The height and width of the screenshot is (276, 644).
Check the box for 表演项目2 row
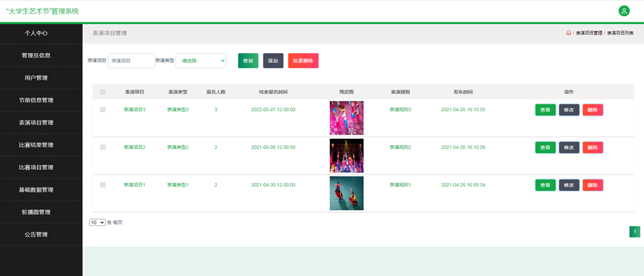(x=103, y=147)
